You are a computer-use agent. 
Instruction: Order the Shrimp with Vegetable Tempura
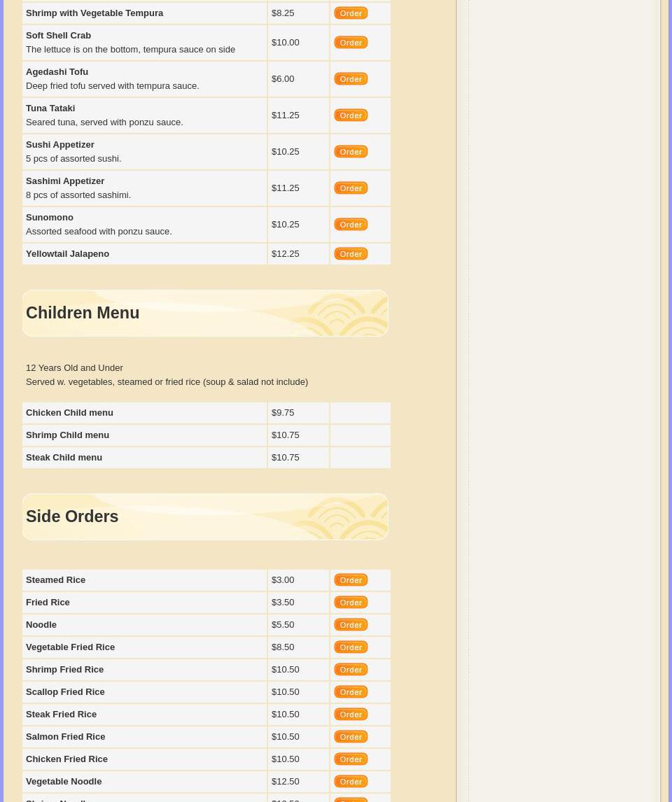[x=351, y=13]
